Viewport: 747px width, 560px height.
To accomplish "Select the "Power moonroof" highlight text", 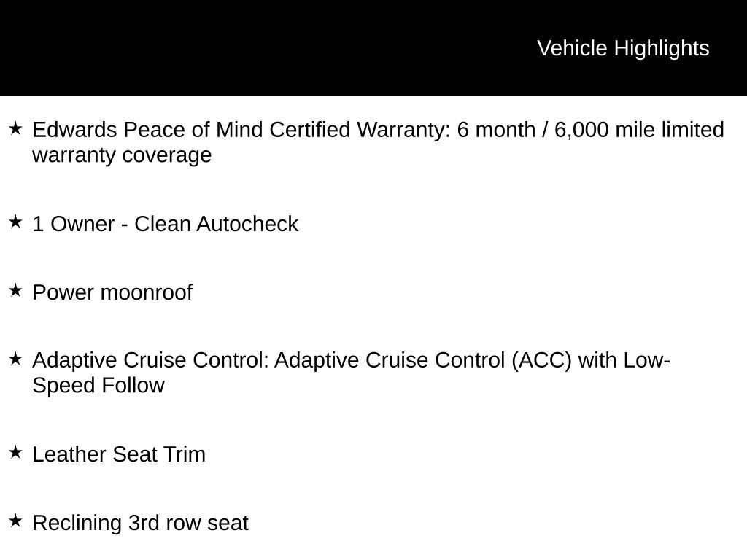I will point(112,292).
